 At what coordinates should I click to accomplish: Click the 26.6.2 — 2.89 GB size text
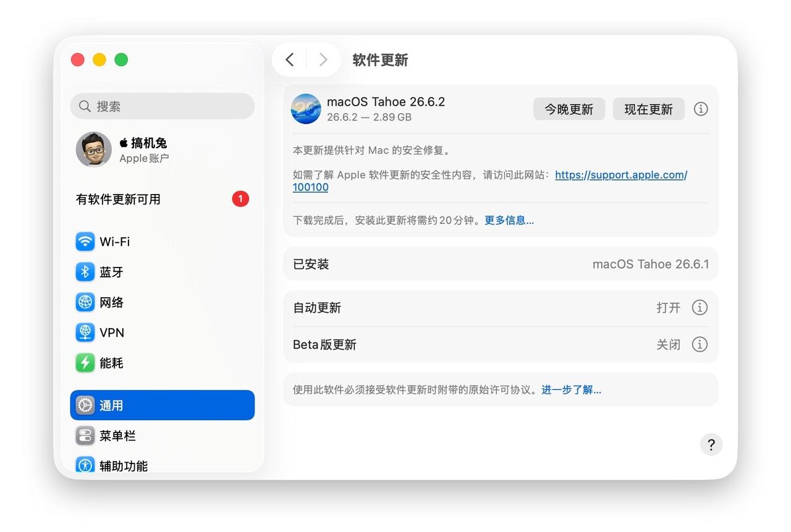coord(370,117)
